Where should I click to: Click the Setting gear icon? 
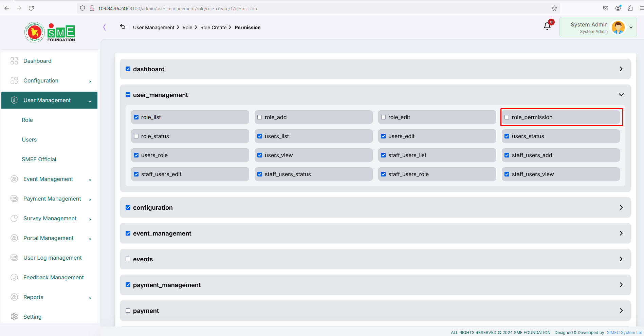(14, 317)
